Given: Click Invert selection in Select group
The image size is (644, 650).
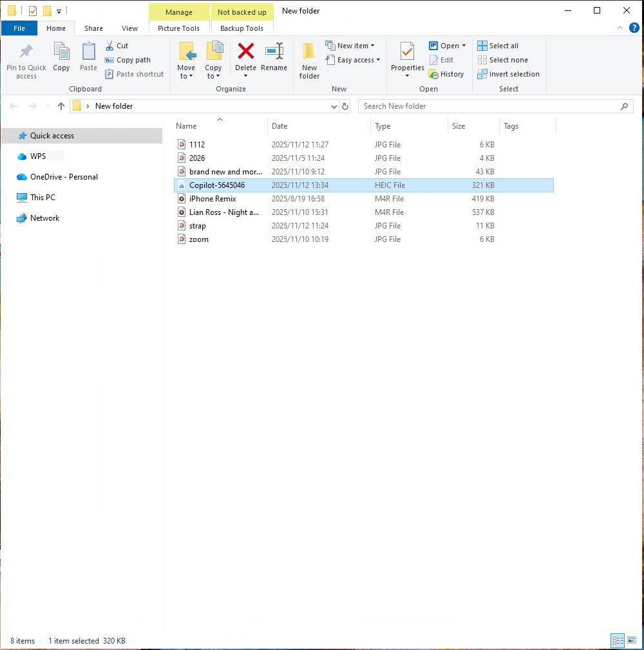Looking at the screenshot, I should (508, 74).
